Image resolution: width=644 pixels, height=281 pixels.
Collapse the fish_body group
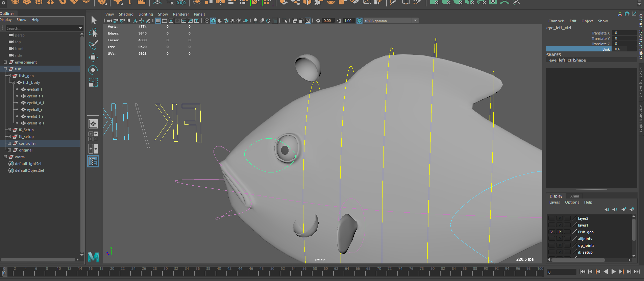(13, 83)
